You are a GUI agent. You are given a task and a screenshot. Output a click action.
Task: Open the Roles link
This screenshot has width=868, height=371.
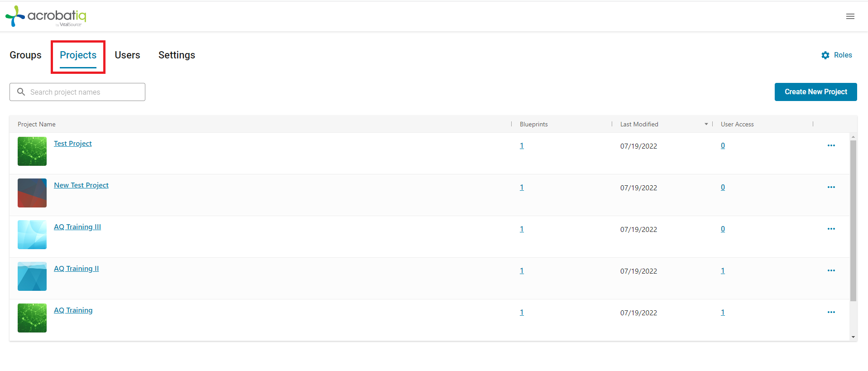tap(843, 55)
